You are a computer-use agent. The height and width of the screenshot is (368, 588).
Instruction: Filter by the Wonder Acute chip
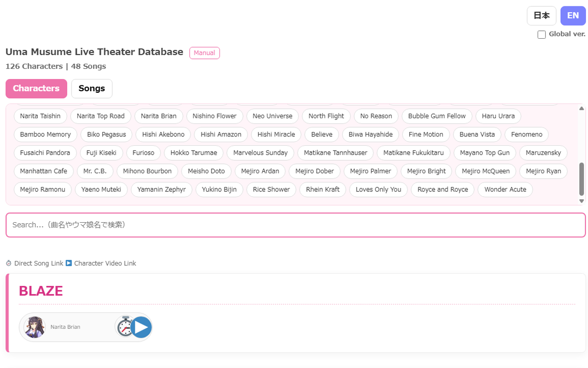[x=505, y=189]
